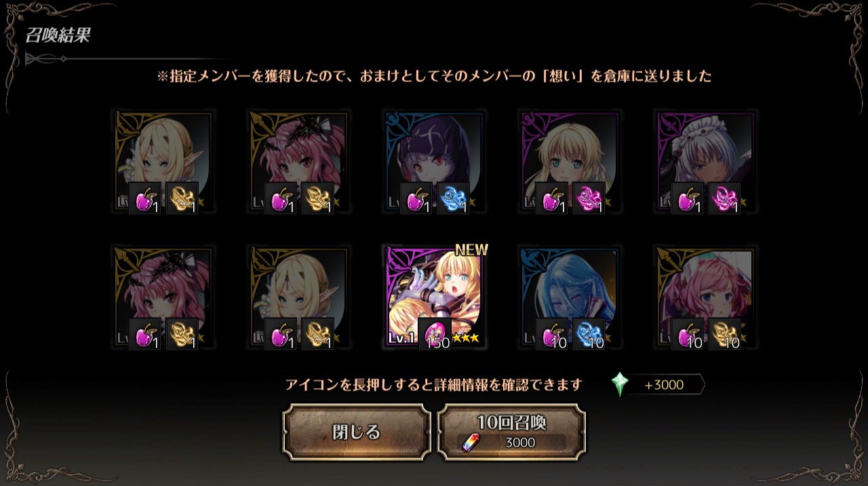Select top-row pink-haired character card
Image resolution: width=868 pixels, height=486 pixels.
299,162
